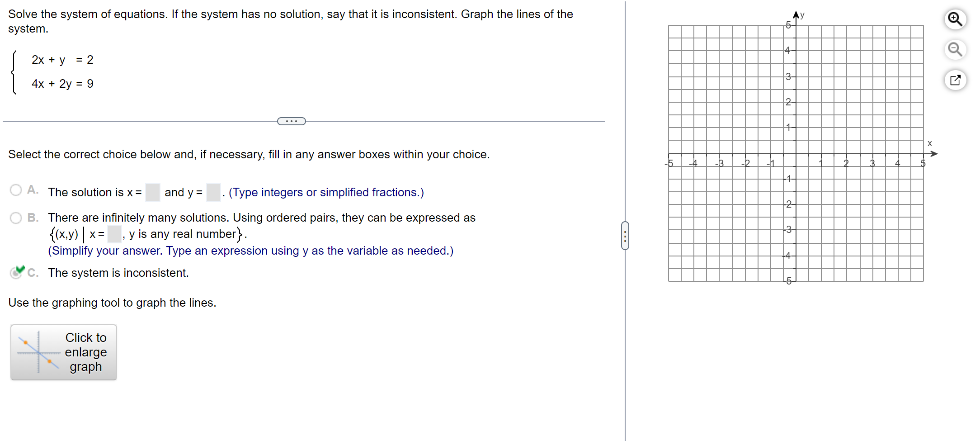
Task: Click the 'Click to enlarge graph' button
Action: coord(63,352)
